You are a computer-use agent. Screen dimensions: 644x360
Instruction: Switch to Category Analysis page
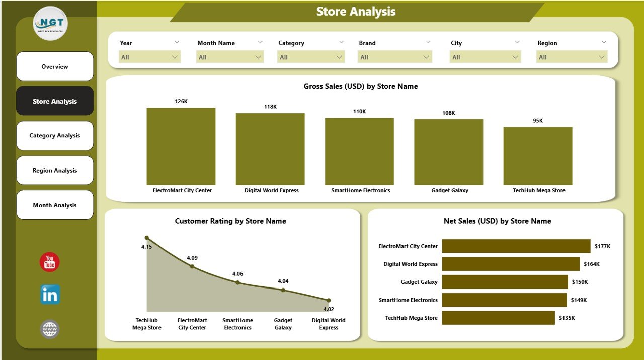pyautogui.click(x=55, y=135)
